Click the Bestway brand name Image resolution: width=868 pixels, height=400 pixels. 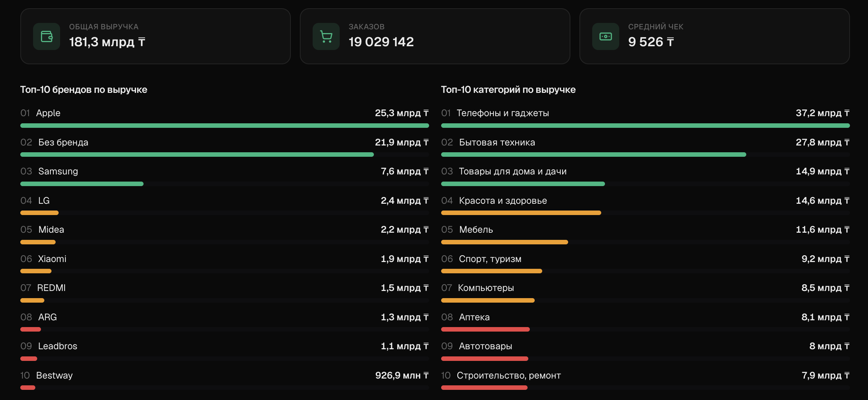click(x=54, y=375)
